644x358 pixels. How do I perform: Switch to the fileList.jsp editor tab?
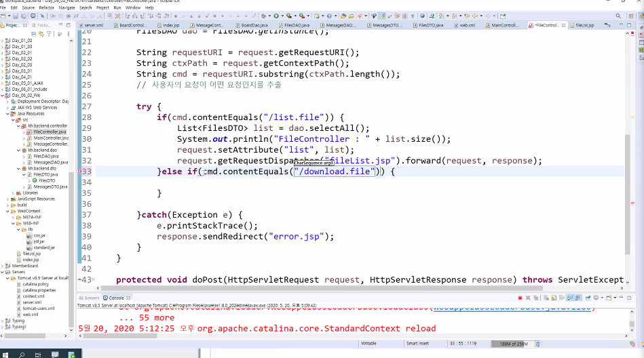point(582,25)
